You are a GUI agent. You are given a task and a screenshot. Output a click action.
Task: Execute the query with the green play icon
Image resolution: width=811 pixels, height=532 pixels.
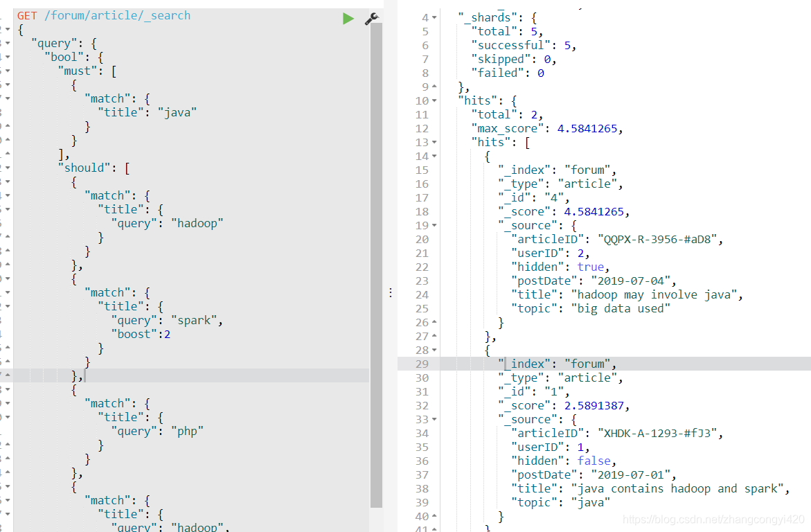[x=348, y=19]
